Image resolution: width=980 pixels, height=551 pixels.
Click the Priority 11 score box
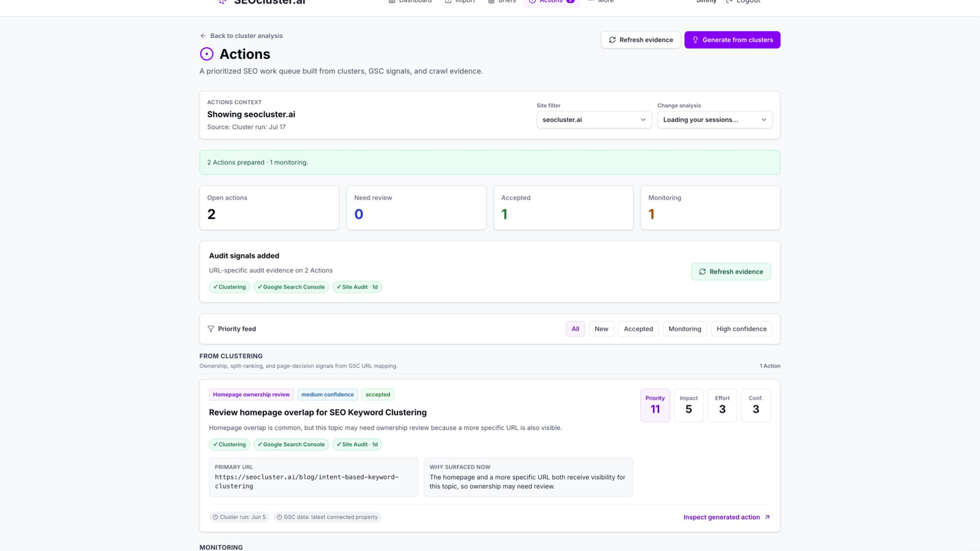[x=655, y=405]
